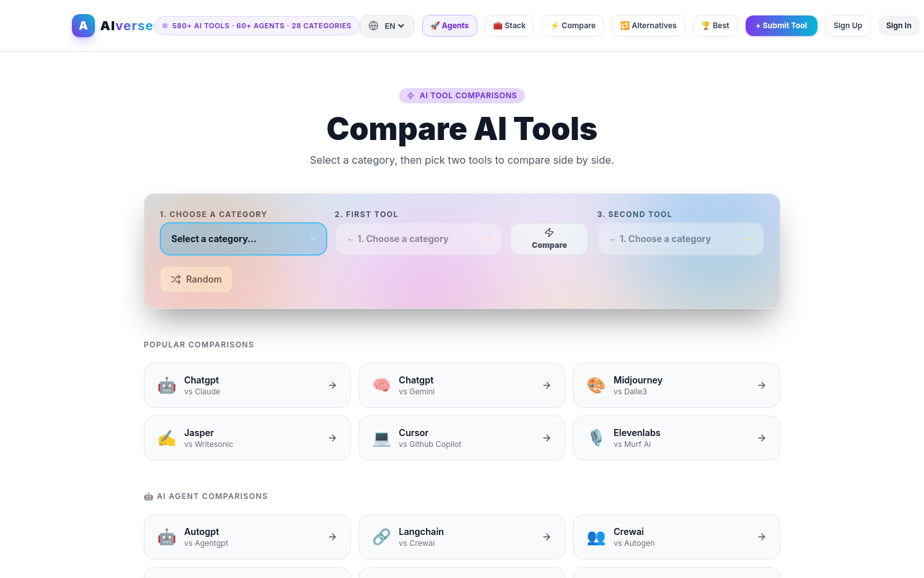Image resolution: width=924 pixels, height=578 pixels.
Task: Click the lightning icon in the Compare nav item
Action: 554,26
